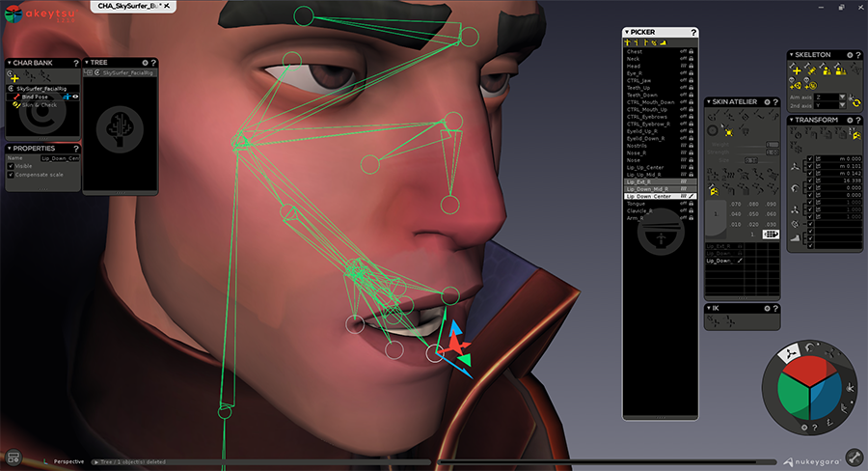Open the Char Bank help question mark
The width and height of the screenshot is (868, 471).
[76, 63]
